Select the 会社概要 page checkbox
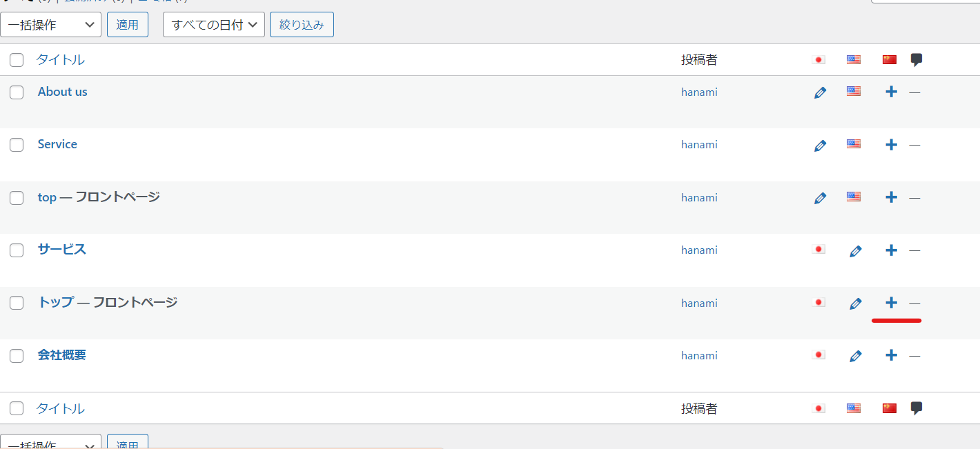The height and width of the screenshot is (449, 980). pos(17,356)
